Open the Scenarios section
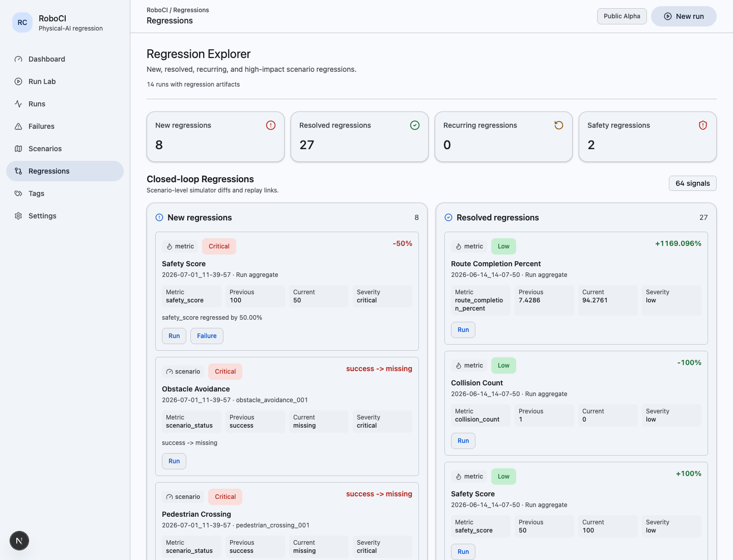733x560 pixels. 65,149
